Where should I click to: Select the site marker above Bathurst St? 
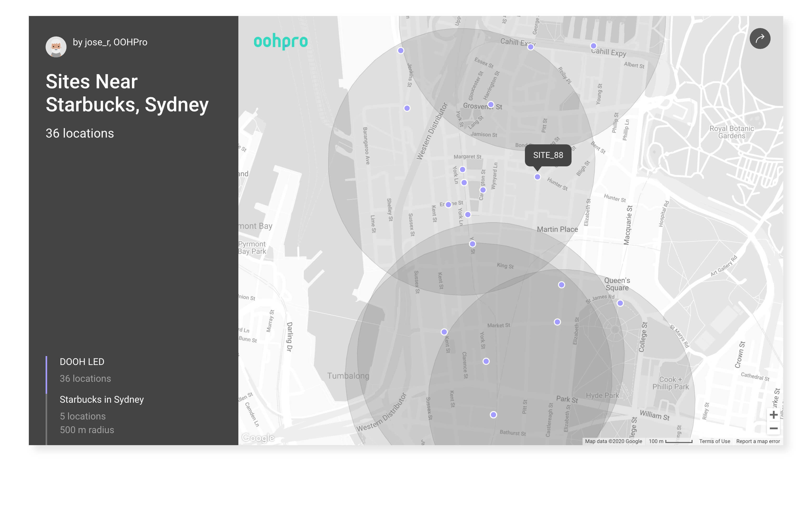pos(493,415)
